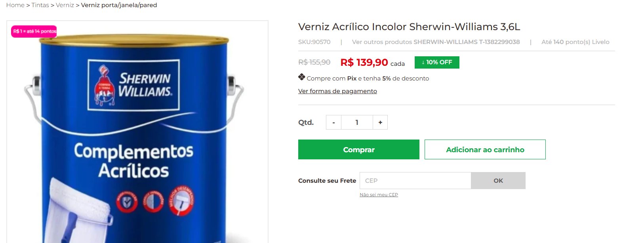Click the Pix diamond icon
The width and height of the screenshot is (644, 243).
click(x=302, y=77)
